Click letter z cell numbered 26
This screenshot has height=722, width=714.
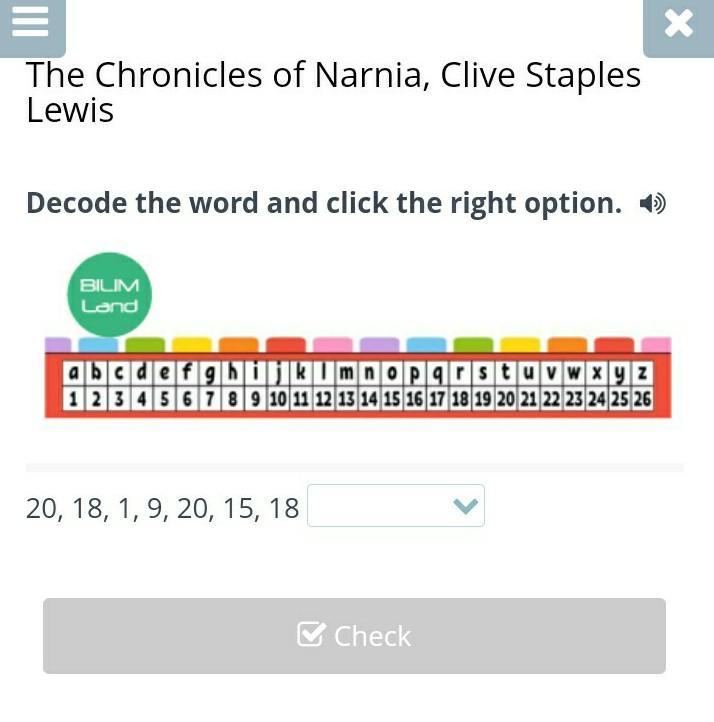[642, 386]
